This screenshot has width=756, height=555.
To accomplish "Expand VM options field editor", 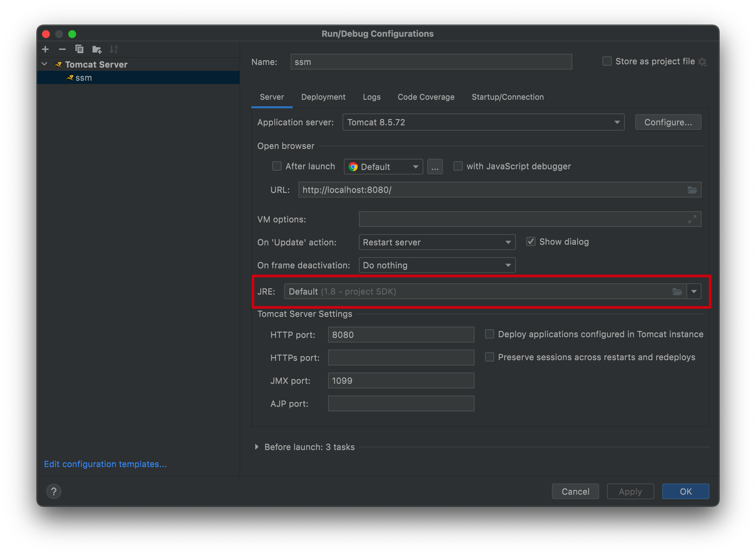I will (692, 219).
